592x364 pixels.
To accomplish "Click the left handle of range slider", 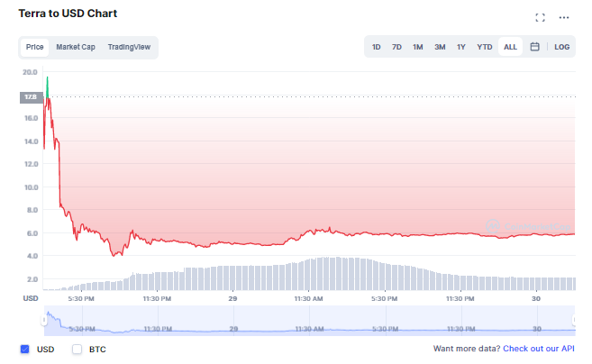I will pos(43,320).
